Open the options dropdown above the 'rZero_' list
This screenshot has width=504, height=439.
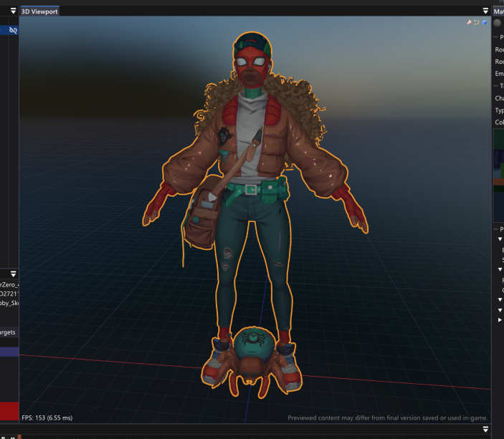[x=13, y=274]
